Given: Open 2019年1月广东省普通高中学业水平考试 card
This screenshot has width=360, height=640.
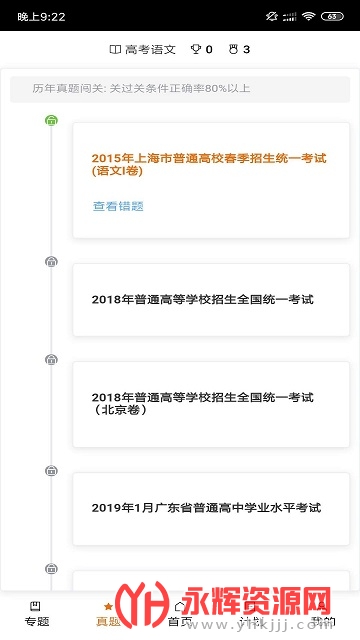Looking at the screenshot, I should (211, 509).
